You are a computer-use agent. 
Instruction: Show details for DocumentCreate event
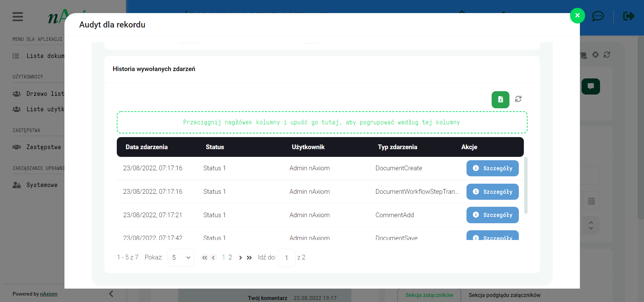(492, 168)
